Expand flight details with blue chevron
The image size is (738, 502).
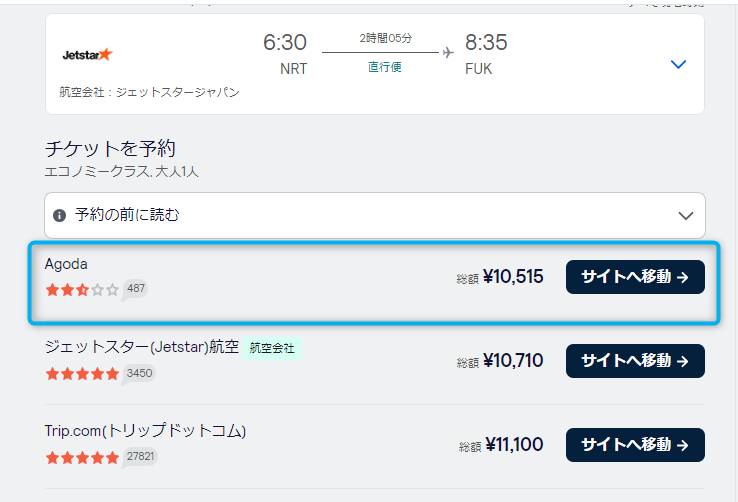tap(678, 64)
